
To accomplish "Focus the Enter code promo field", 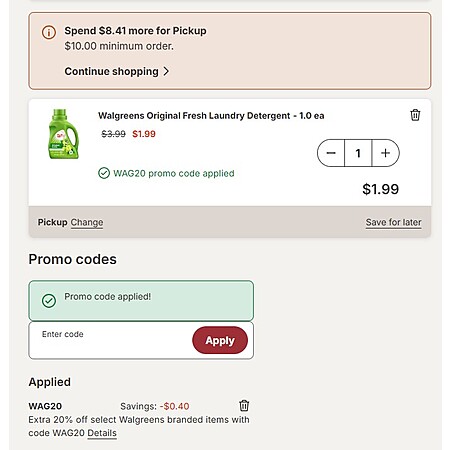I will point(110,340).
